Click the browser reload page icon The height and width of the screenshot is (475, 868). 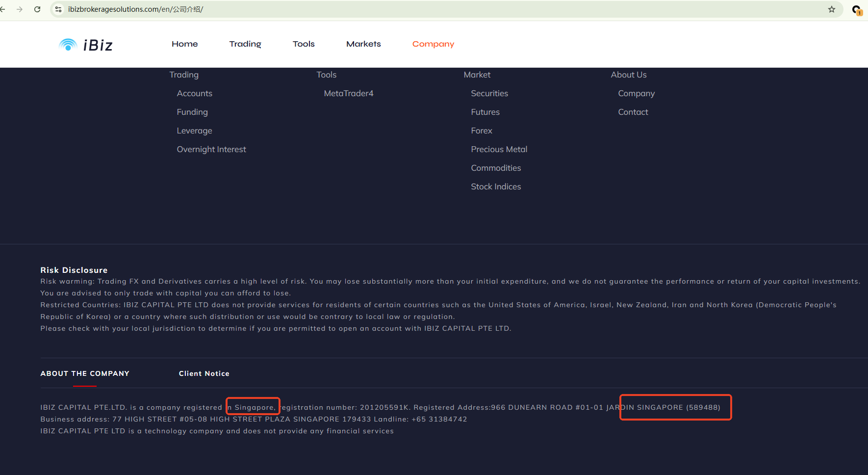pos(37,9)
